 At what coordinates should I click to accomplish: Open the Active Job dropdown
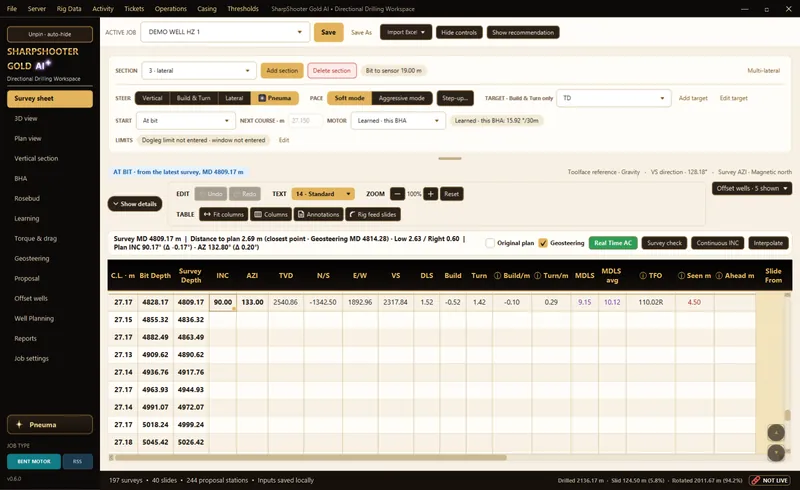click(225, 32)
